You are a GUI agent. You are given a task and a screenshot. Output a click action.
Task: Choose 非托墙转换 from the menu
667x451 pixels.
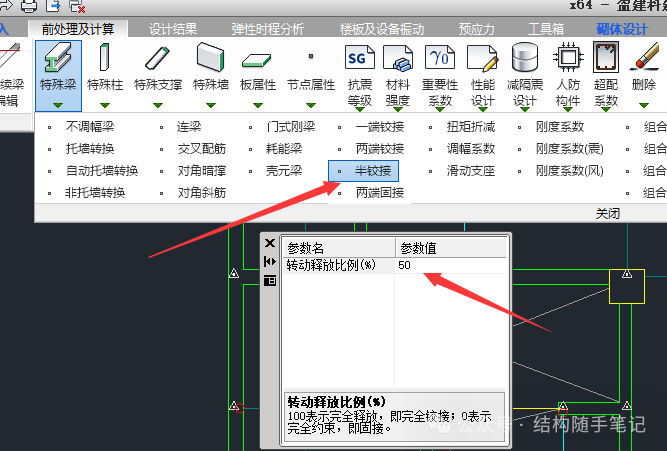click(95, 193)
